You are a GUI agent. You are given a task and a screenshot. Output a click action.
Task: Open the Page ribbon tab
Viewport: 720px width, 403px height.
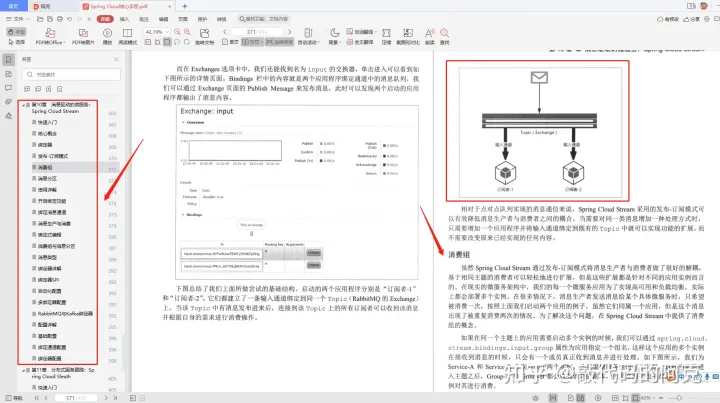coord(183,19)
